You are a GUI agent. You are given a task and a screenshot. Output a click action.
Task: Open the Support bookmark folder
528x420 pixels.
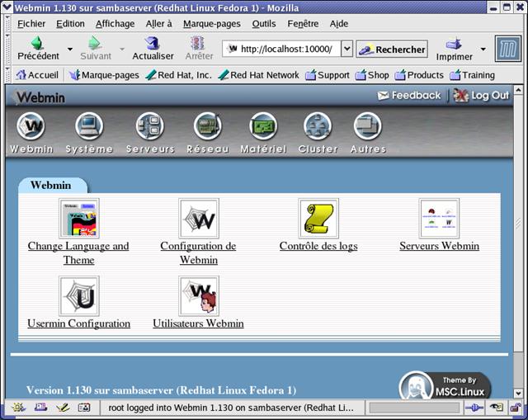click(x=328, y=75)
